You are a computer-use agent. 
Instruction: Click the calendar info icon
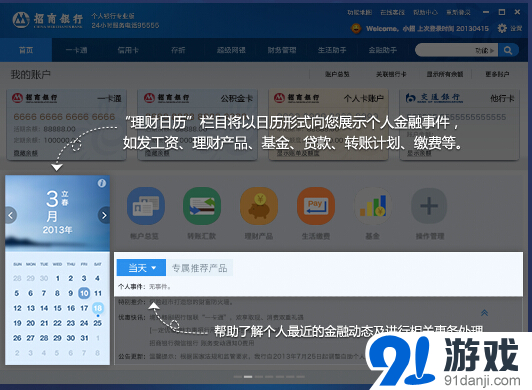[102, 183]
